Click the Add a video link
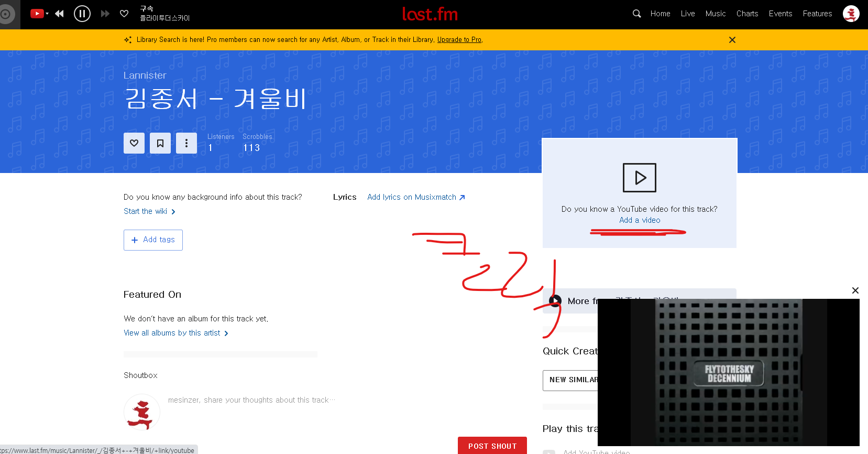The height and width of the screenshot is (454, 868). tap(640, 220)
